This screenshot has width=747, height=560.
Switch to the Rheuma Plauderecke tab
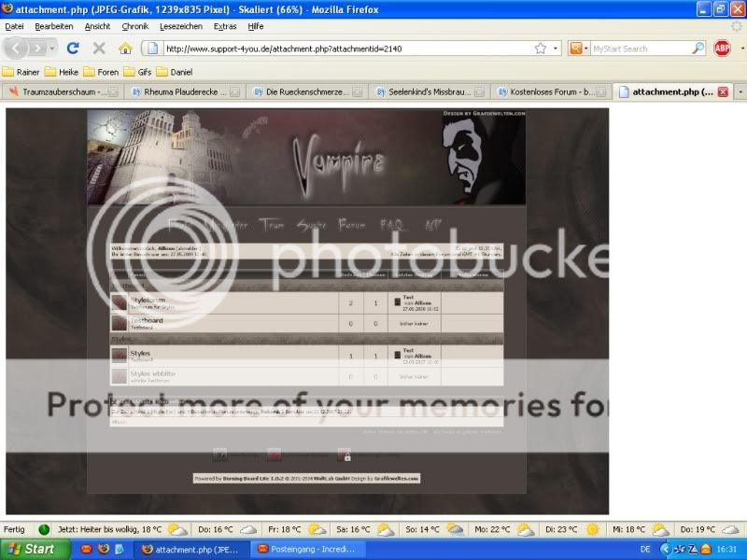183,92
